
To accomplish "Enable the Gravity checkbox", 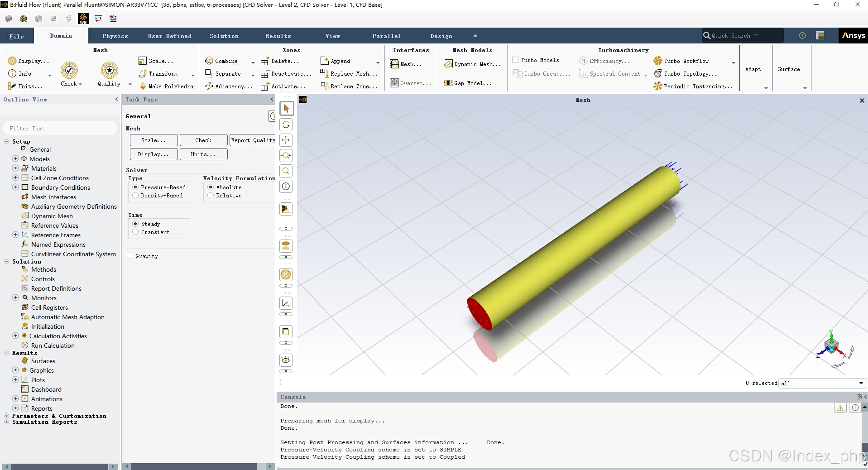I will 130,256.
